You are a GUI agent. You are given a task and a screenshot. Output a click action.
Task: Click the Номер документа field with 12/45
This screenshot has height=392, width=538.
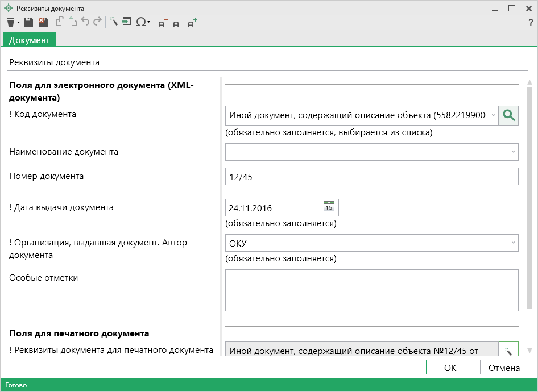tap(371, 177)
